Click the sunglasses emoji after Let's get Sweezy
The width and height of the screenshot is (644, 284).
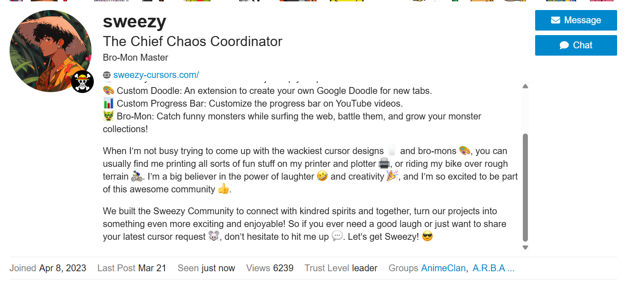427,237
